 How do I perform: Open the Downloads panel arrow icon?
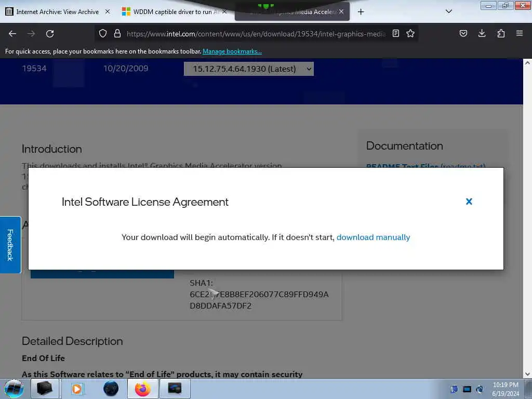point(482,33)
